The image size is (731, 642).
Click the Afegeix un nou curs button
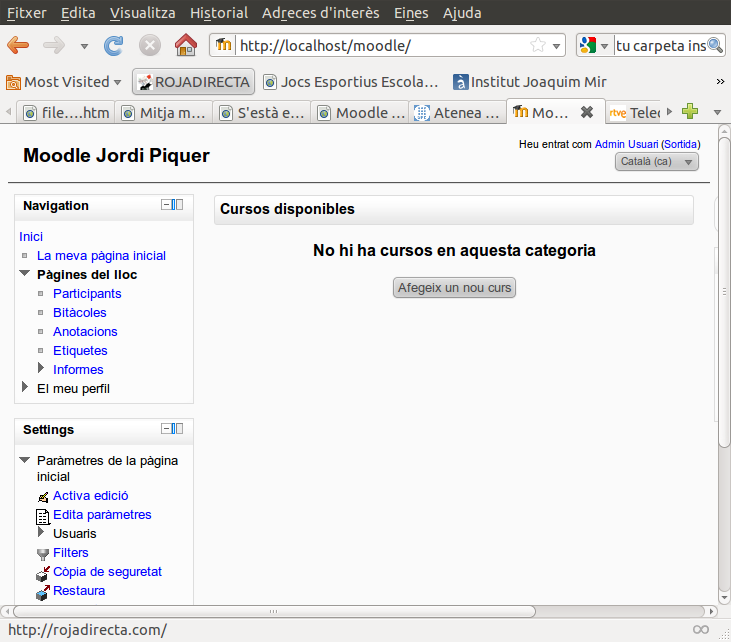(455, 288)
